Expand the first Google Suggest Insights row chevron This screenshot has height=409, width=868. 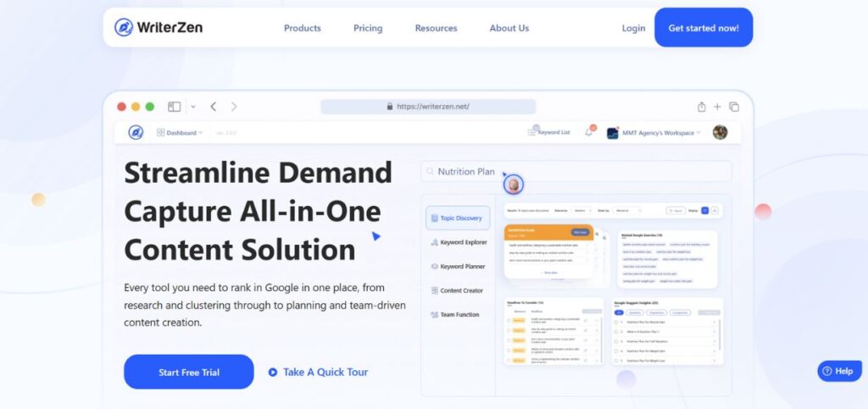(x=714, y=323)
